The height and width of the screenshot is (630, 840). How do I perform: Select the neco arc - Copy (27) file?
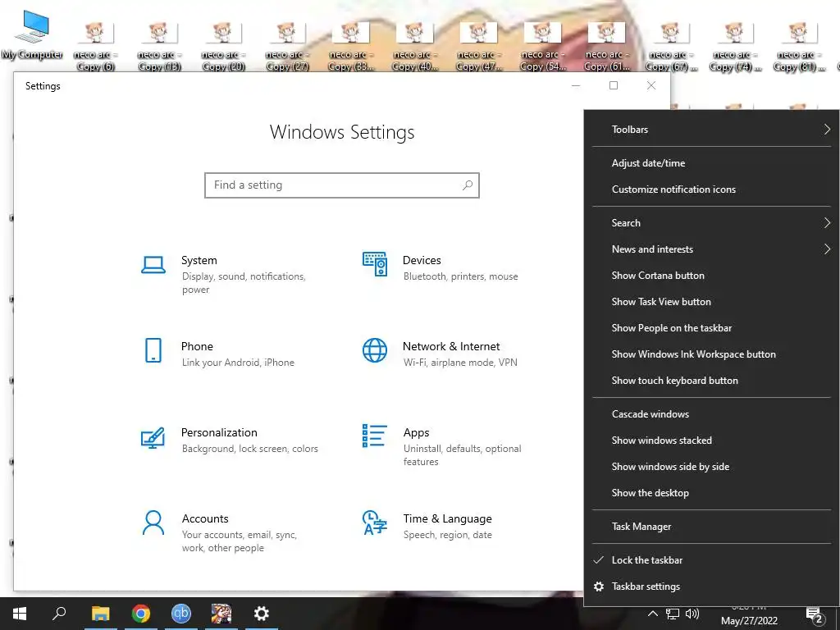point(287,46)
